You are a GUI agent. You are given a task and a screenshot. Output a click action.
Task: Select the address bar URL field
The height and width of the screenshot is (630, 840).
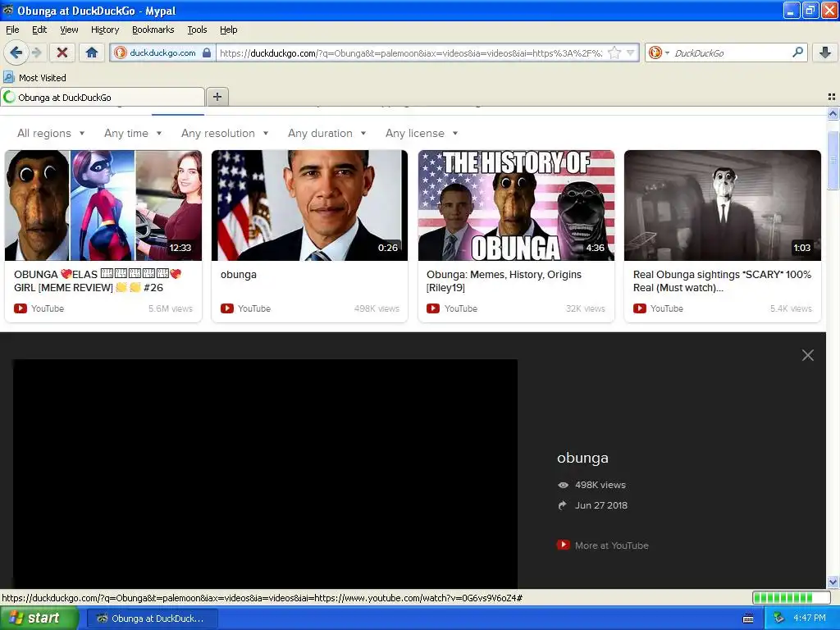(412, 52)
